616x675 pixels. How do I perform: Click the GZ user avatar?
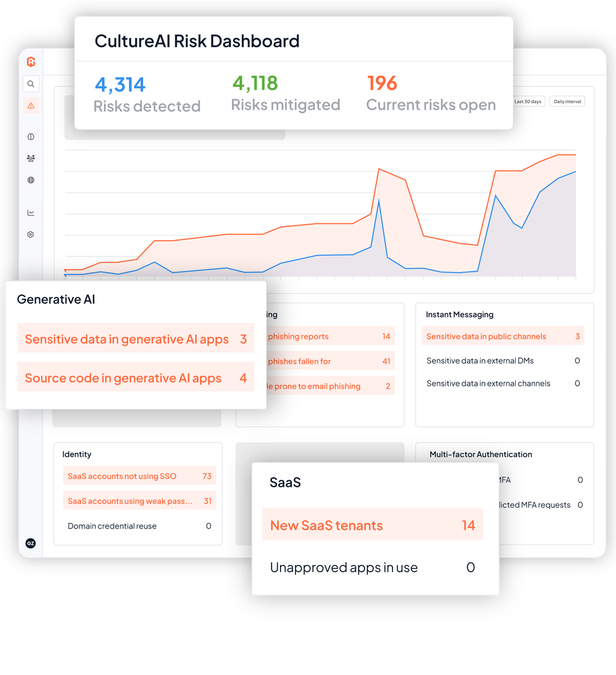click(31, 543)
